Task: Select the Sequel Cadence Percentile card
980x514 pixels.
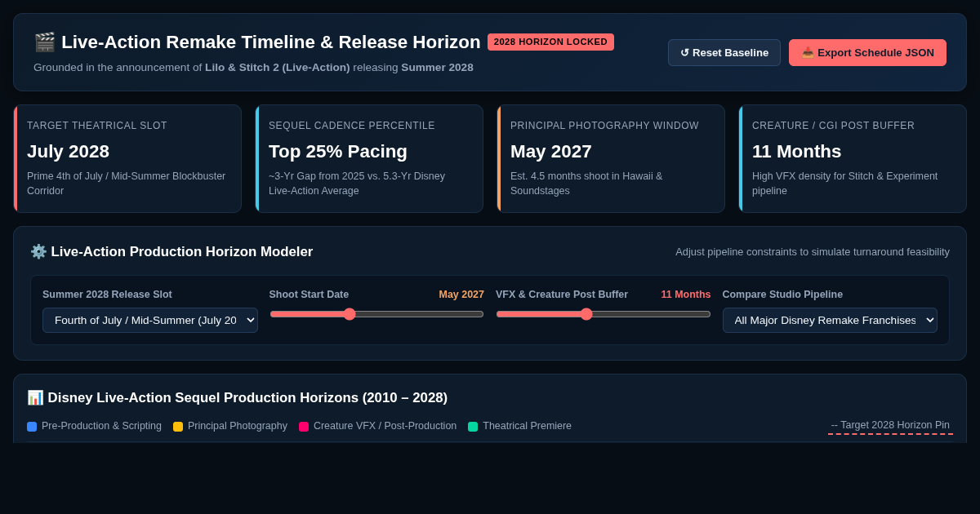Action: coord(369,158)
